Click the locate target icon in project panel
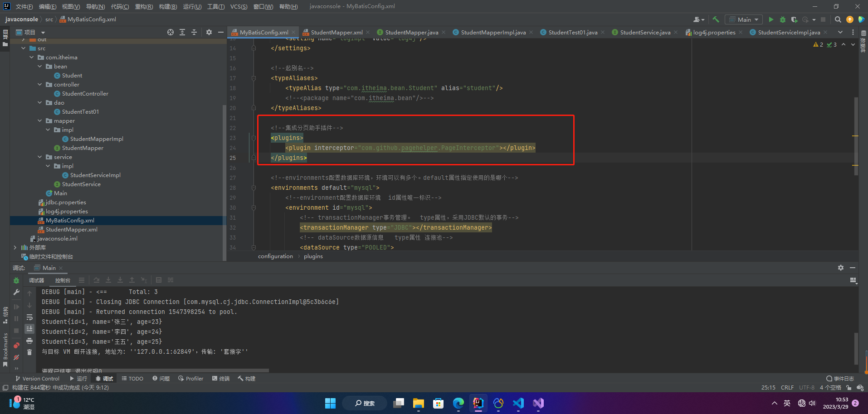Viewport: 868px width, 414px height. [170, 32]
